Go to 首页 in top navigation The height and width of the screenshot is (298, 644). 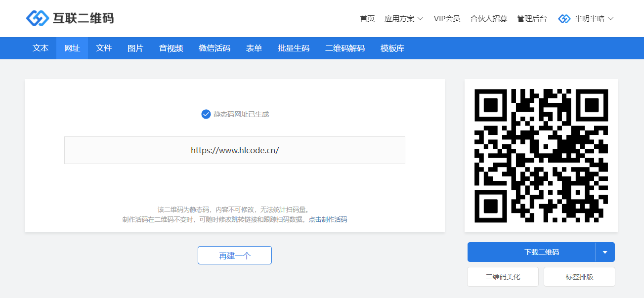(x=367, y=19)
